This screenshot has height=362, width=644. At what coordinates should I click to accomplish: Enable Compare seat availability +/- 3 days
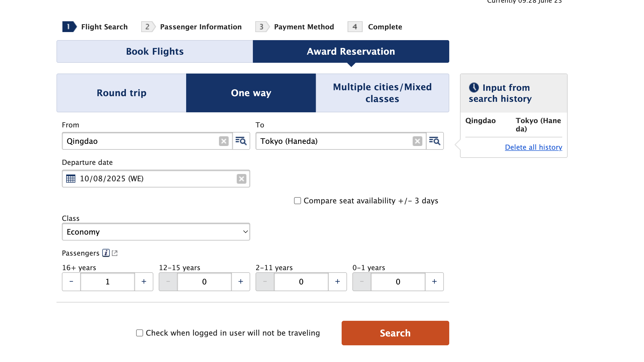tap(297, 201)
